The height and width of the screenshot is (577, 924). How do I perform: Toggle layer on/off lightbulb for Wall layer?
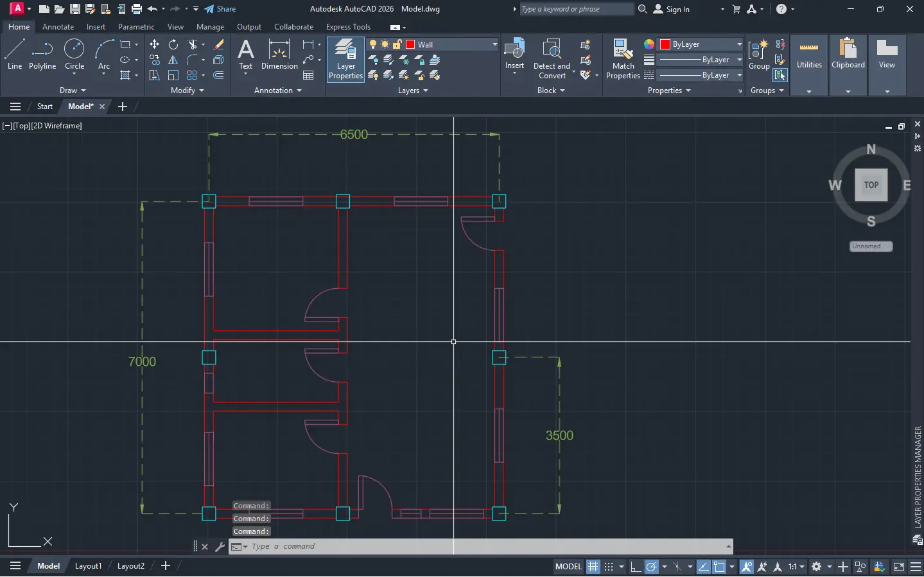tap(373, 44)
